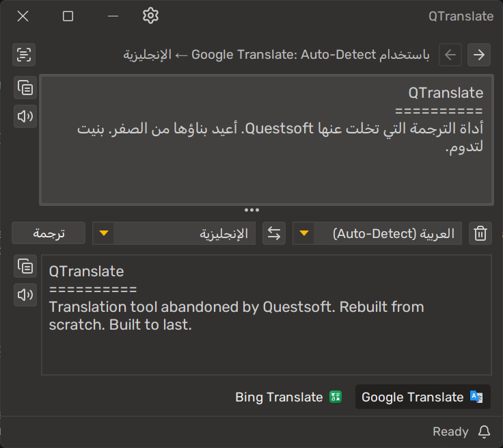The image size is (503, 448).
Task: Click the Google Translate: Auto-Detect header text
Action: coord(284,55)
